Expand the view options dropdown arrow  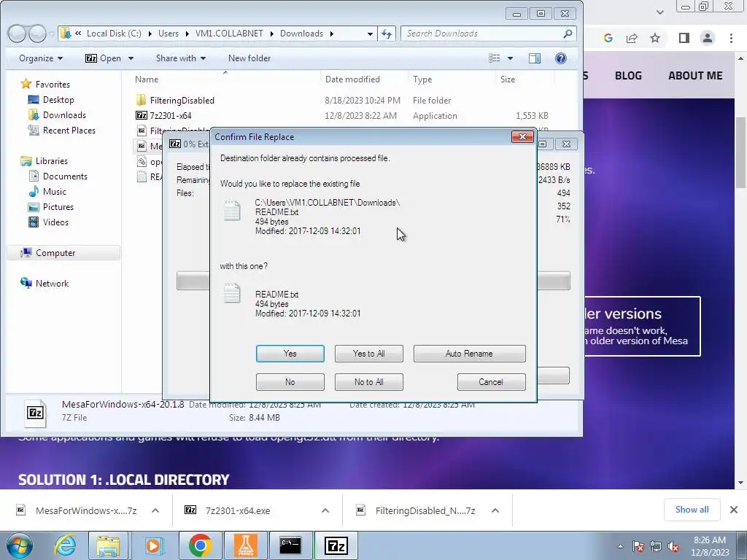coord(510,58)
